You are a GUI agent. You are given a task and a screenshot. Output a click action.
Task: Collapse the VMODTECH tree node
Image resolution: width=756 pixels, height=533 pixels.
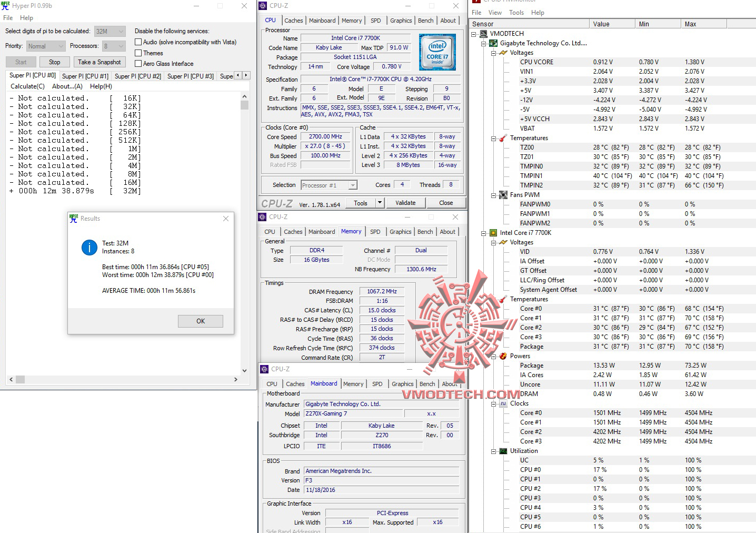(x=473, y=33)
